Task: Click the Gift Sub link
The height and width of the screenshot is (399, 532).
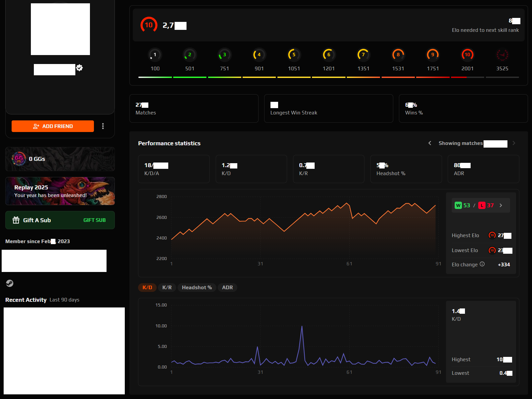Action: [x=94, y=220]
